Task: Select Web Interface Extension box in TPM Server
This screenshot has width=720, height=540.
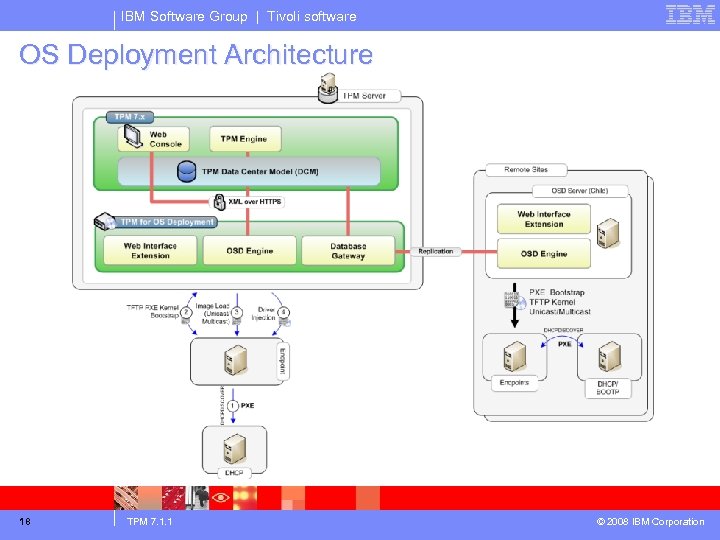Action: coord(150,251)
